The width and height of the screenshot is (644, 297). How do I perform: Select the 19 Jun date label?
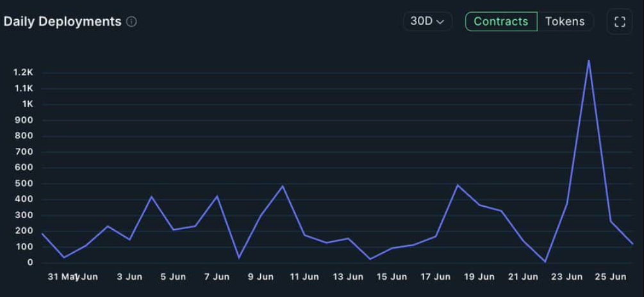479,277
